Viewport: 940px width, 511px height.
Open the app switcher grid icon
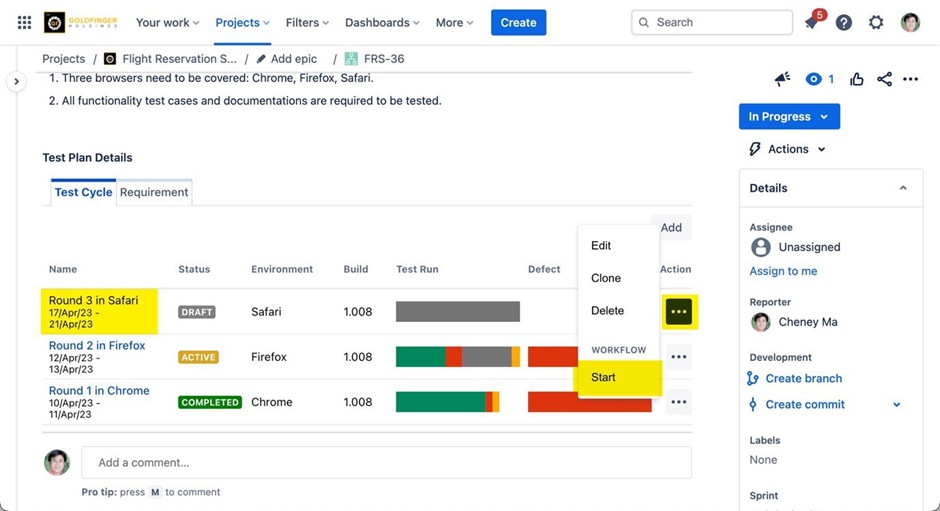(x=24, y=22)
